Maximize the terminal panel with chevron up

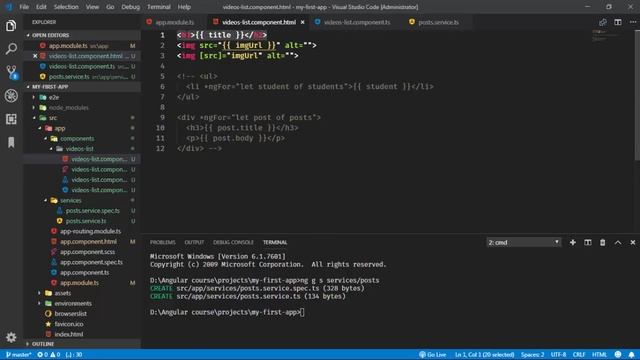tap(618, 242)
